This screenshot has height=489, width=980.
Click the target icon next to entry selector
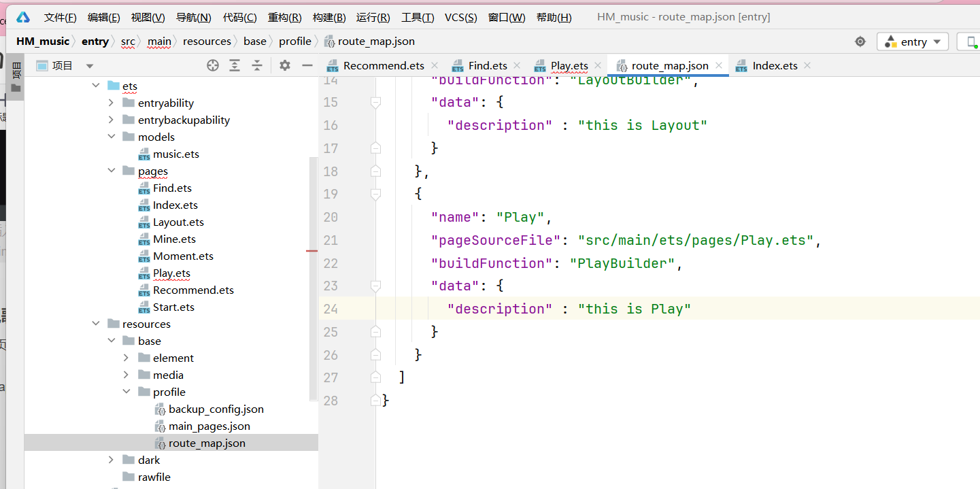point(860,41)
